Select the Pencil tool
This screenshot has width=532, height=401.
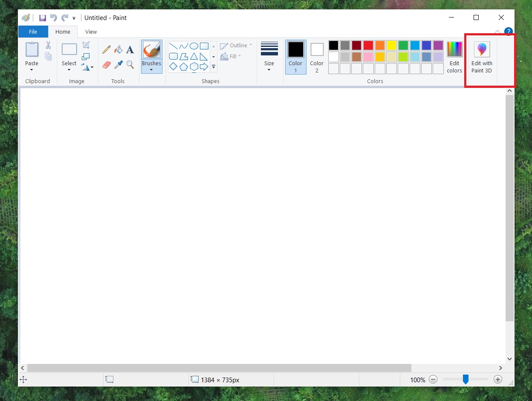106,49
